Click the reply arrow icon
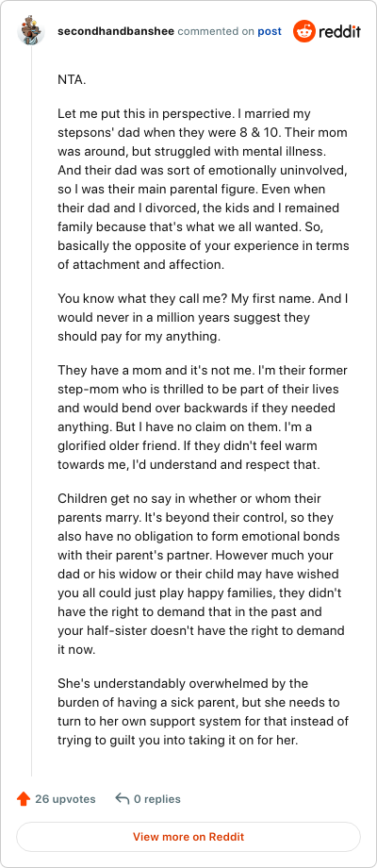This screenshot has width=377, height=868. coord(122,798)
